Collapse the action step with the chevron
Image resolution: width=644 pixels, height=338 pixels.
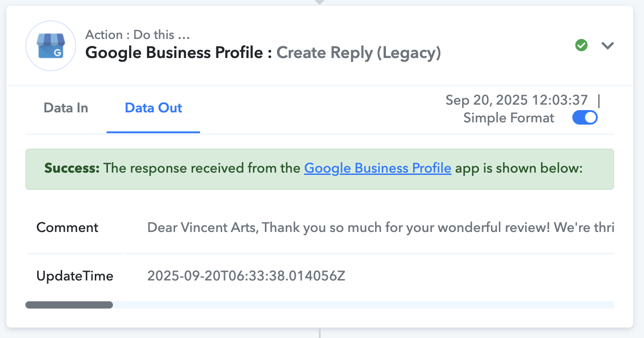click(608, 45)
